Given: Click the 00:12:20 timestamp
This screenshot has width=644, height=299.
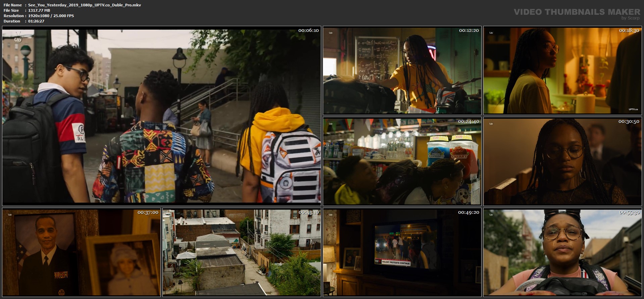Looking at the screenshot, I should (469, 31).
